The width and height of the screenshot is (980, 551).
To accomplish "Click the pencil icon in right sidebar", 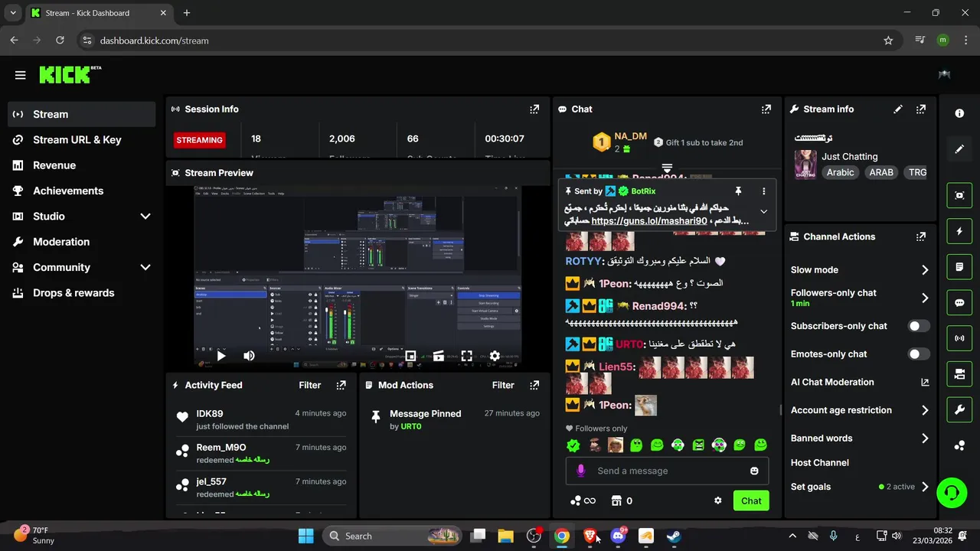I will coord(959,149).
